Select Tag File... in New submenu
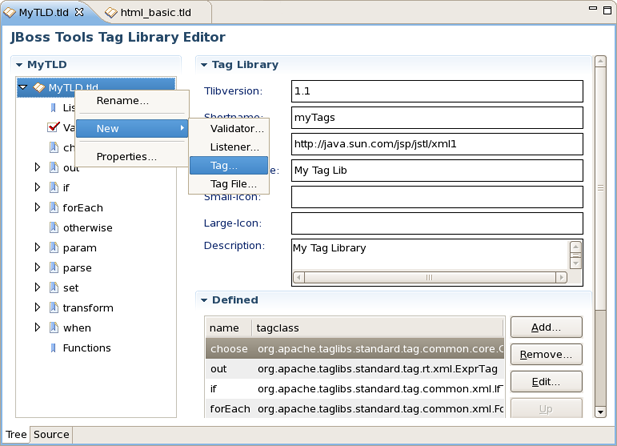Image resolution: width=617 pixels, height=446 pixels. pos(229,184)
